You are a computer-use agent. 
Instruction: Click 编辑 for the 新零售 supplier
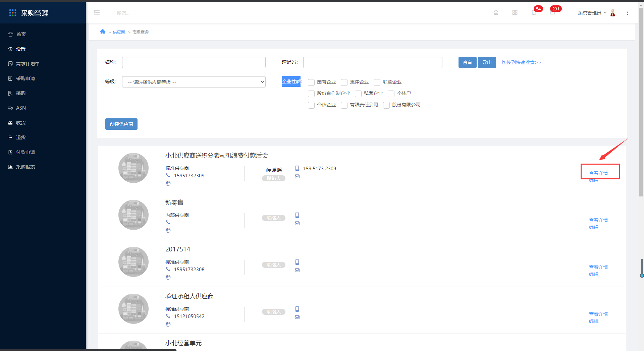click(x=594, y=227)
